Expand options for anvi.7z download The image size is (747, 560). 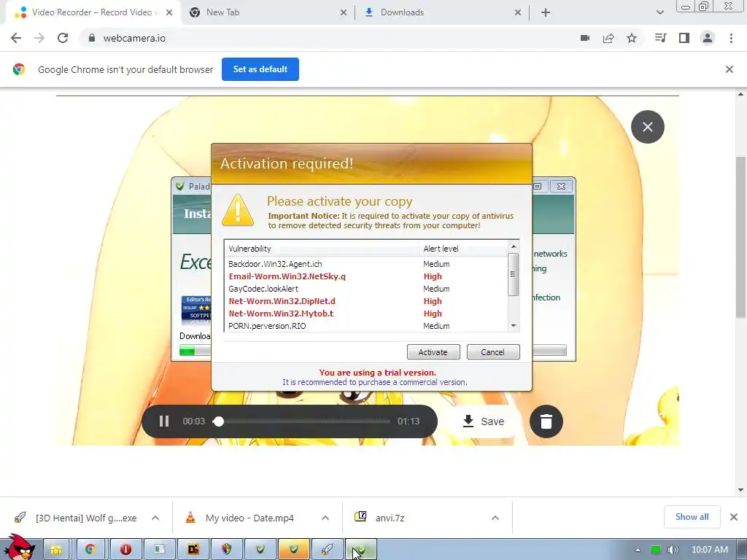click(495, 518)
